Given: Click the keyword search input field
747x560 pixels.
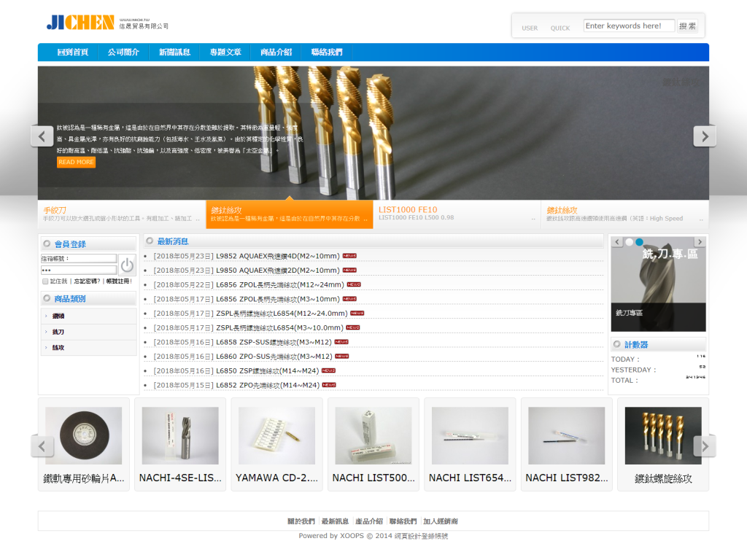Looking at the screenshot, I should [629, 25].
